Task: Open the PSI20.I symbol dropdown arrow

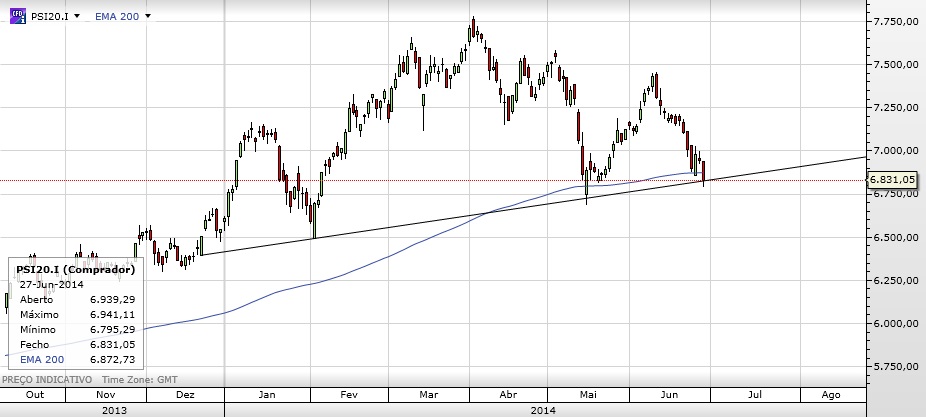Action: (77, 16)
